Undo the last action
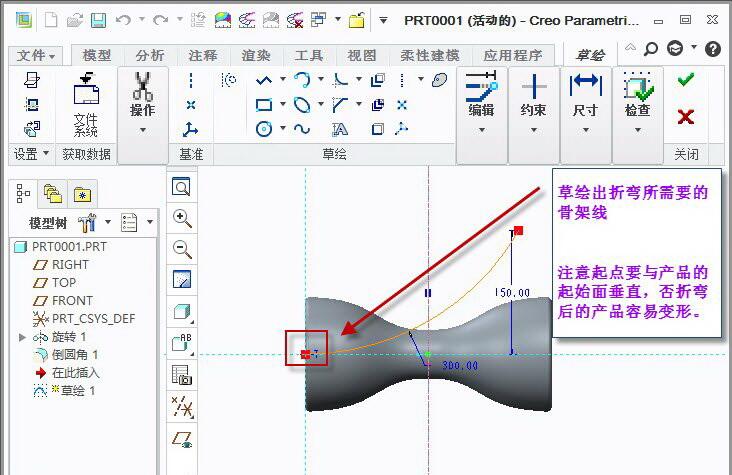732x475 pixels. (x=123, y=20)
